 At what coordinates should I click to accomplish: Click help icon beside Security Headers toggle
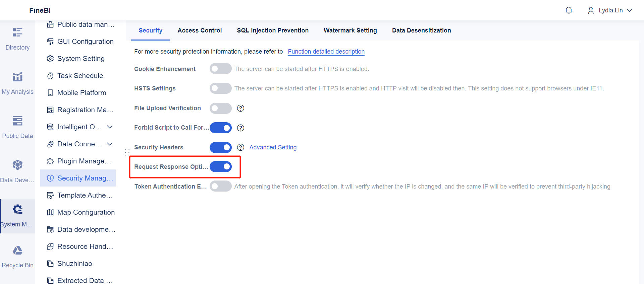pyautogui.click(x=240, y=147)
